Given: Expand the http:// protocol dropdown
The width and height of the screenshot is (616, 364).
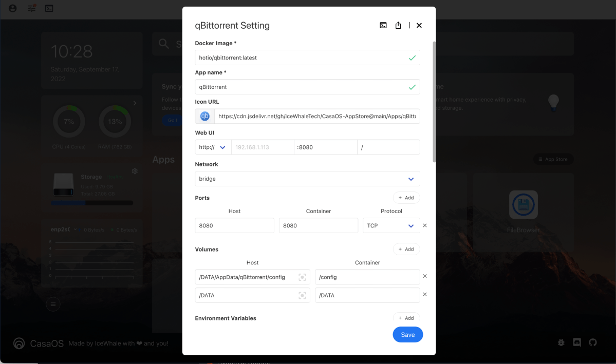Looking at the screenshot, I should point(213,147).
